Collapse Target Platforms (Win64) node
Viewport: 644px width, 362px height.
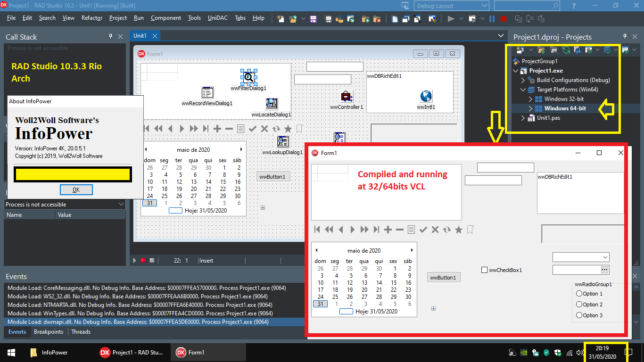coord(523,90)
